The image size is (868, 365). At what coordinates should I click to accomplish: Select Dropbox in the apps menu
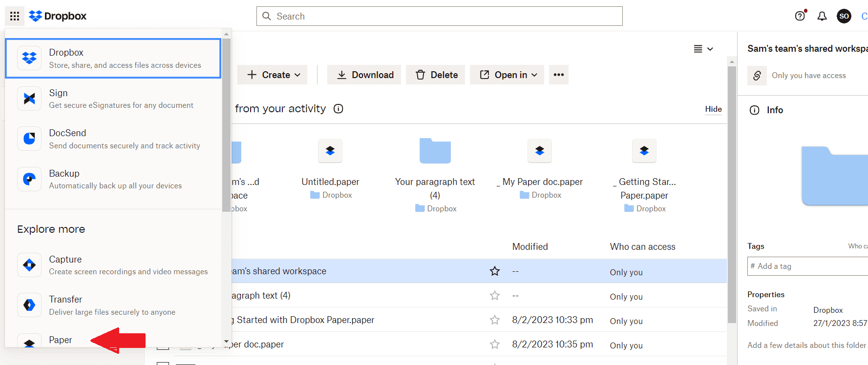click(x=113, y=59)
